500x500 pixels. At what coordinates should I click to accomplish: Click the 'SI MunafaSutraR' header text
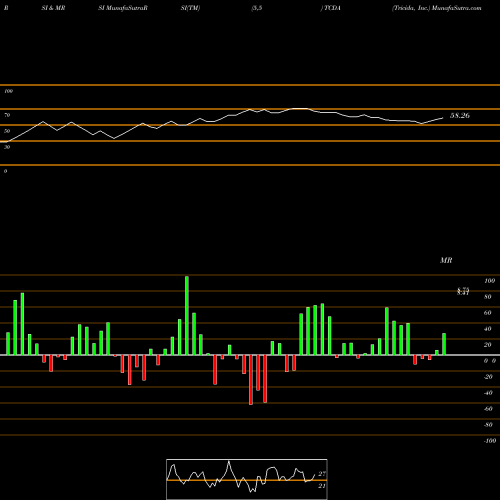(x=123, y=8)
